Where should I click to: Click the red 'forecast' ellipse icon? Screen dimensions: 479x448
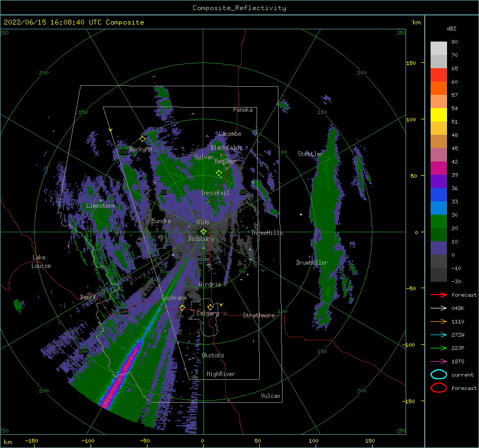coord(439,388)
